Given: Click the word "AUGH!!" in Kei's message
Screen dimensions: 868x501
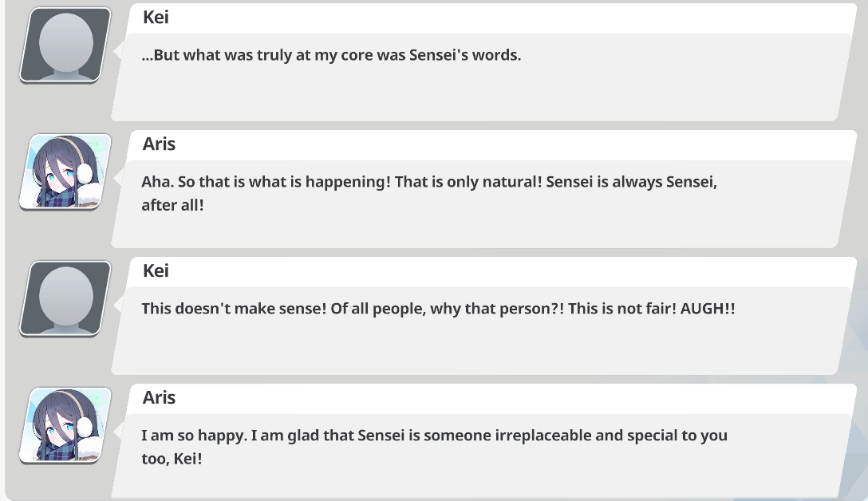Looking at the screenshot, I should pyautogui.click(x=708, y=309).
